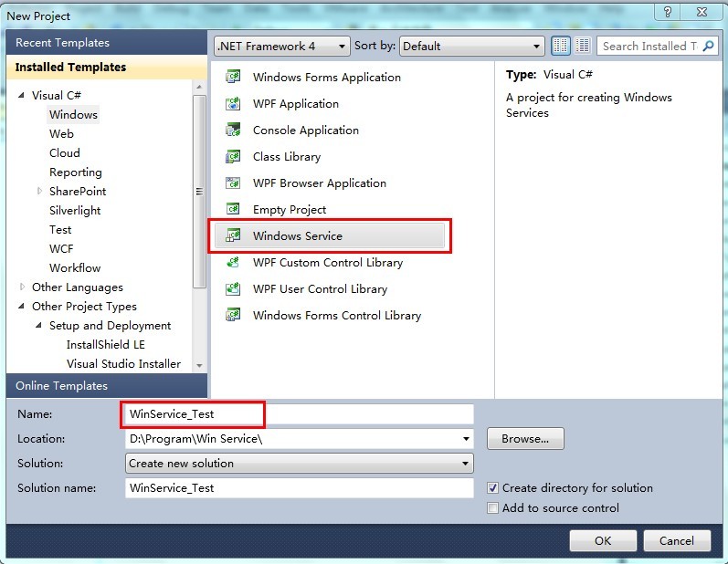Viewport: 728px width, 564px height.
Task: Click the template tree scrollbar thumb
Action: point(199,191)
